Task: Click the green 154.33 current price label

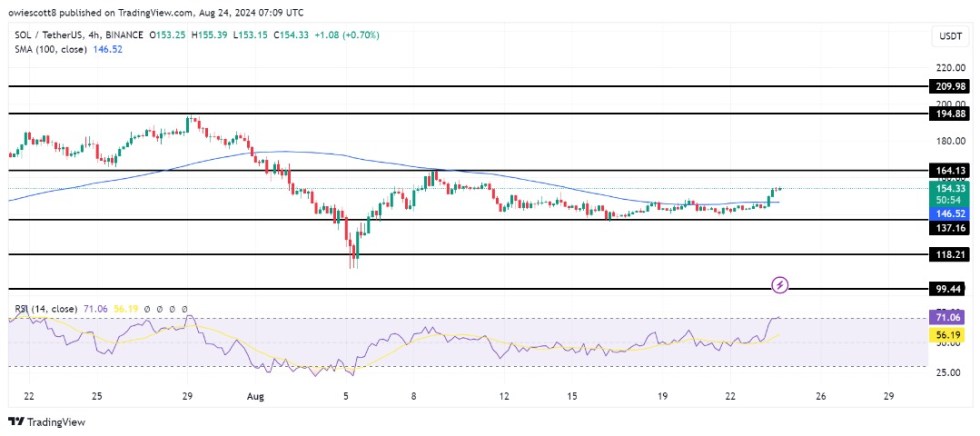Action: [950, 188]
